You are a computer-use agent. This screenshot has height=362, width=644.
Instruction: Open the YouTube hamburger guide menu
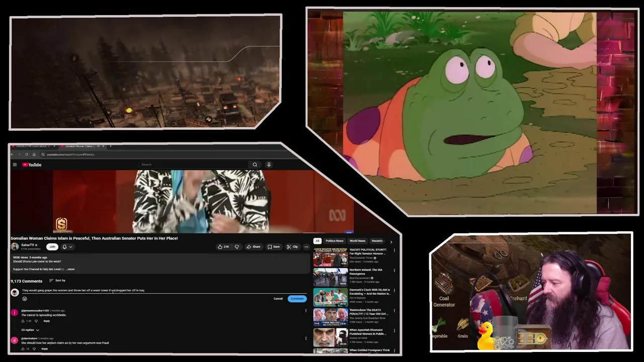pos(15,165)
